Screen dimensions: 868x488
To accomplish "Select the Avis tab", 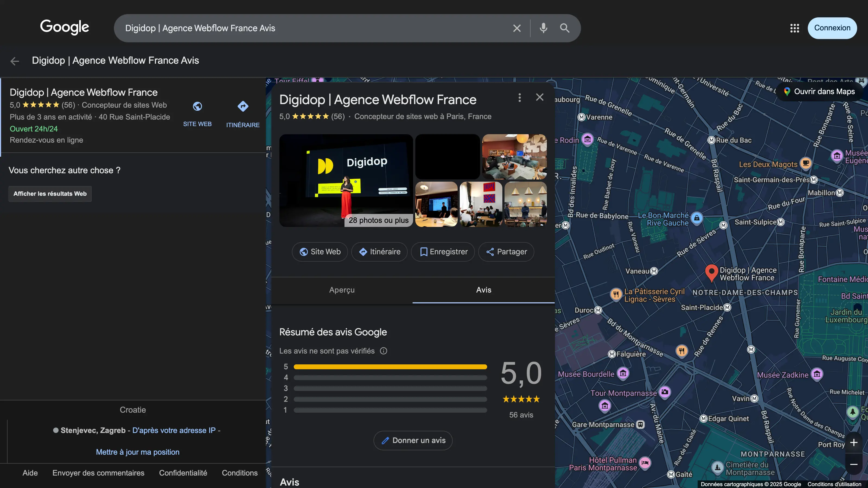I will (484, 290).
